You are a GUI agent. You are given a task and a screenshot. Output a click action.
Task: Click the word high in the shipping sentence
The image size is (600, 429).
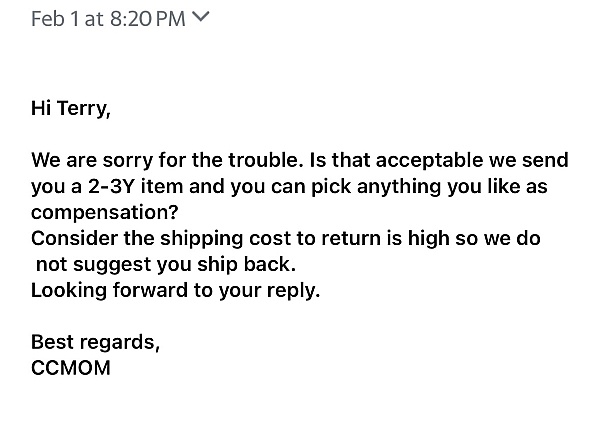428,239
